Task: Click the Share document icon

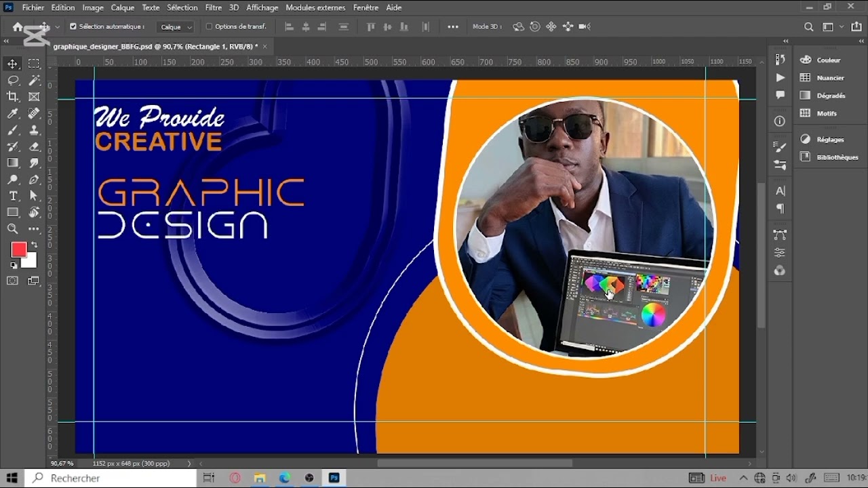Action: click(857, 26)
